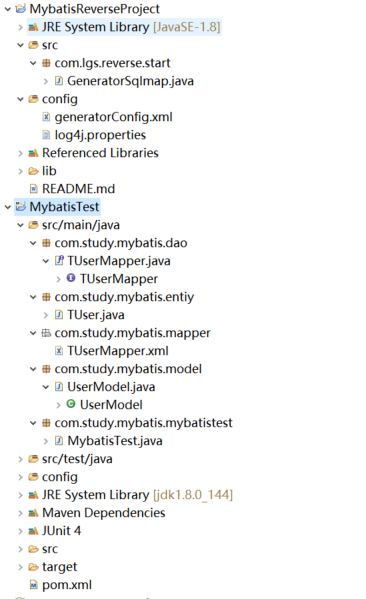Click the MybatisTest project icon

point(21,207)
